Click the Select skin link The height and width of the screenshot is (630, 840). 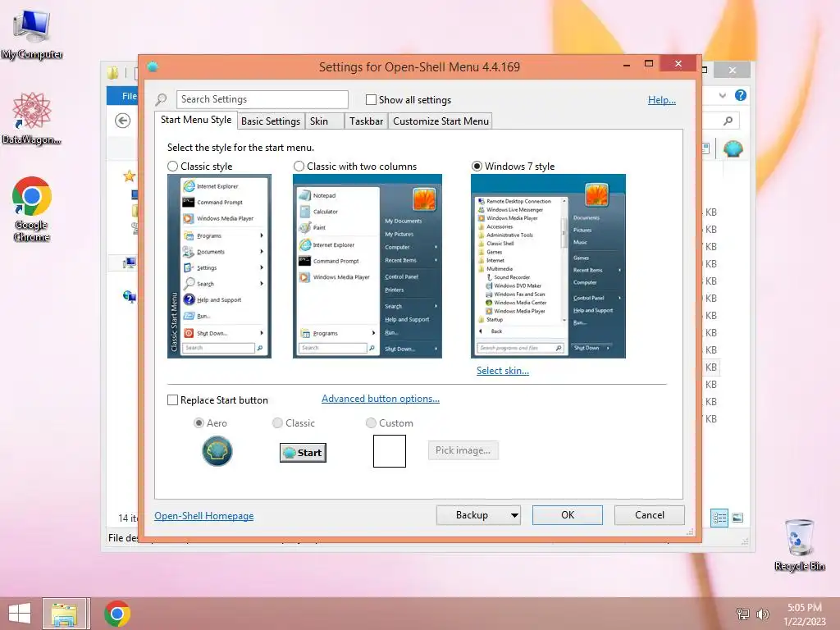click(503, 371)
